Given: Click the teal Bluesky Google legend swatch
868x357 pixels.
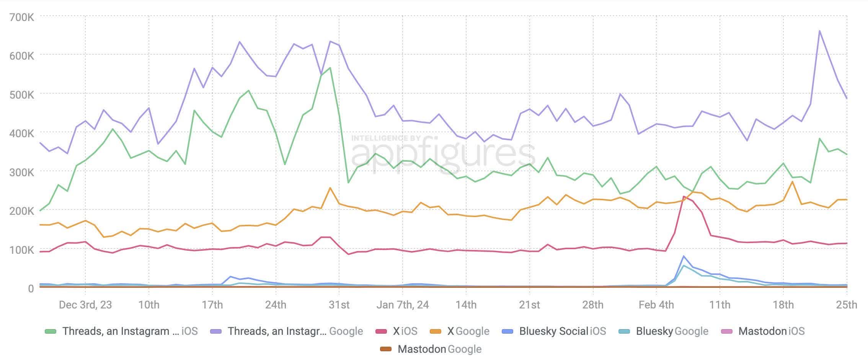Looking at the screenshot, I should point(624,331).
